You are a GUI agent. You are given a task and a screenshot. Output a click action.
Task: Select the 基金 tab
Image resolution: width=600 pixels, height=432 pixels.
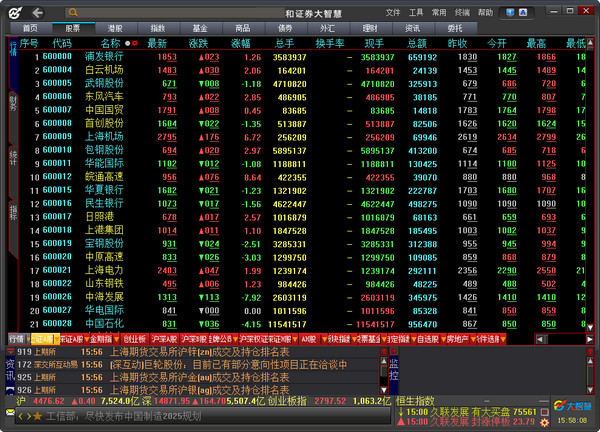(200, 28)
